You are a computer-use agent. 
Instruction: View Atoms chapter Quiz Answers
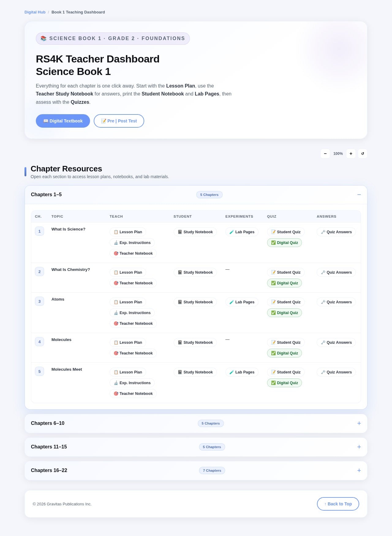pos(336,302)
